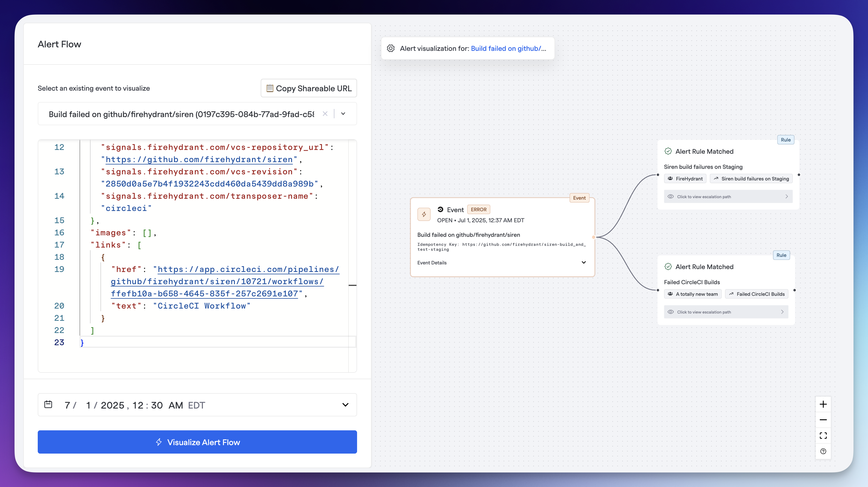This screenshot has height=487, width=868.
Task: Open the event selection dropdown chevron
Action: pyautogui.click(x=343, y=114)
